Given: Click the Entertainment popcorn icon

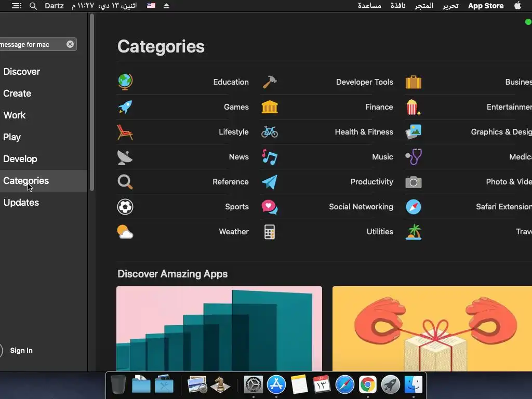Looking at the screenshot, I should pyautogui.click(x=413, y=107).
